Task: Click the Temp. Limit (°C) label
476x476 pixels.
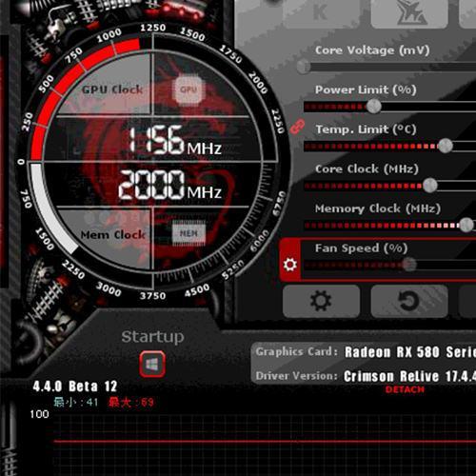Action: pyautogui.click(x=366, y=129)
